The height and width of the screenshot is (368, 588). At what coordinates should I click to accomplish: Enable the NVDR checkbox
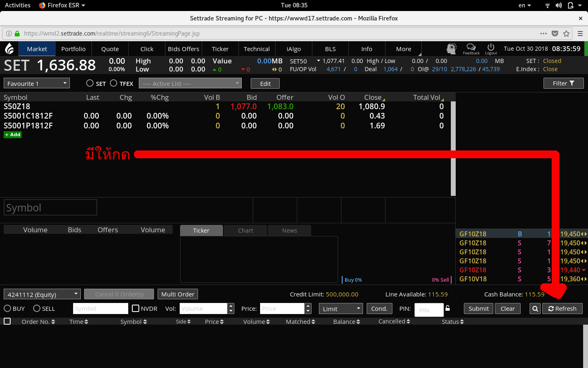(136, 308)
